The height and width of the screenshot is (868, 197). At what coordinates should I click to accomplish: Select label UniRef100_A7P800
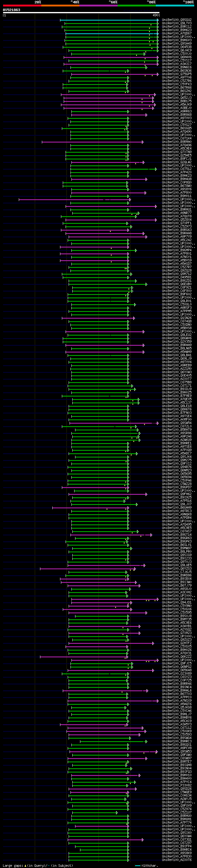(177, 193)
